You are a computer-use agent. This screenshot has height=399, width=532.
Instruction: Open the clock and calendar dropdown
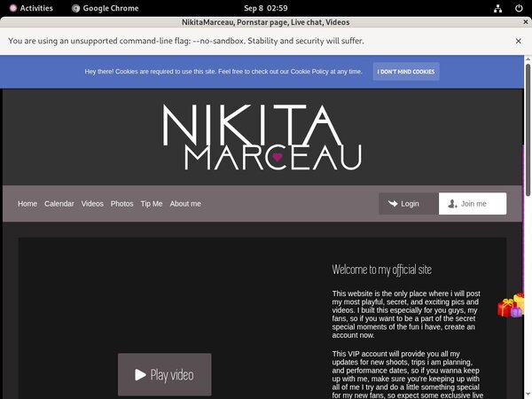(265, 8)
